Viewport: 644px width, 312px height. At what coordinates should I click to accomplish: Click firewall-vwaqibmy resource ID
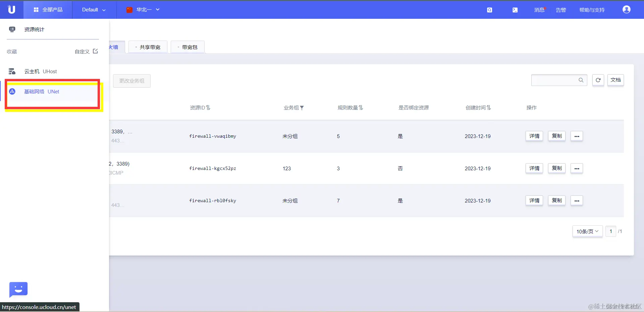tap(213, 136)
